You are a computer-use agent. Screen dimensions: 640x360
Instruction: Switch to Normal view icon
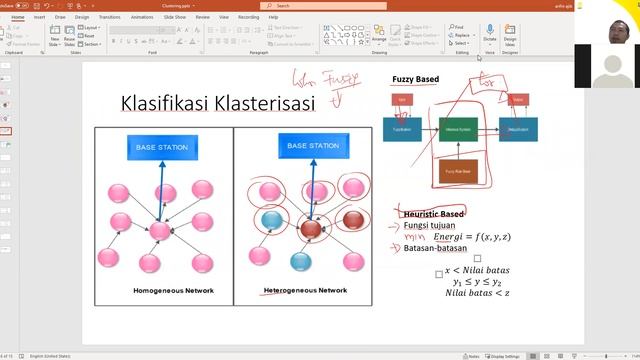coord(533,356)
